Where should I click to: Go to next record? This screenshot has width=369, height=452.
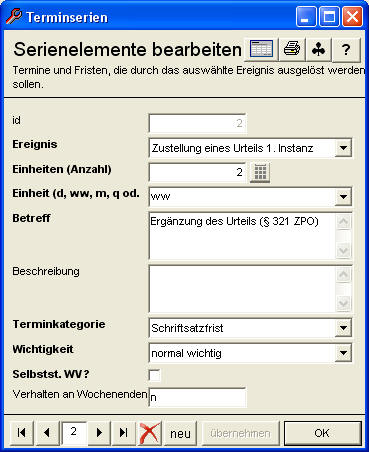pos(99,433)
